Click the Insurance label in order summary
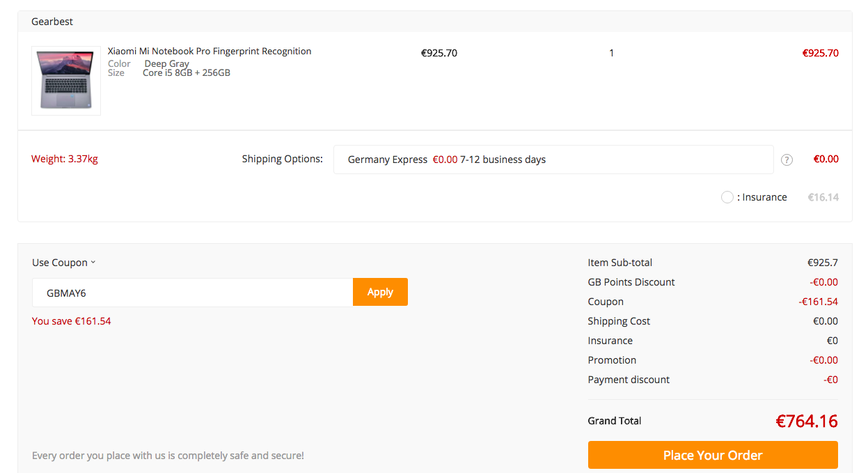868x473 pixels. tap(610, 341)
